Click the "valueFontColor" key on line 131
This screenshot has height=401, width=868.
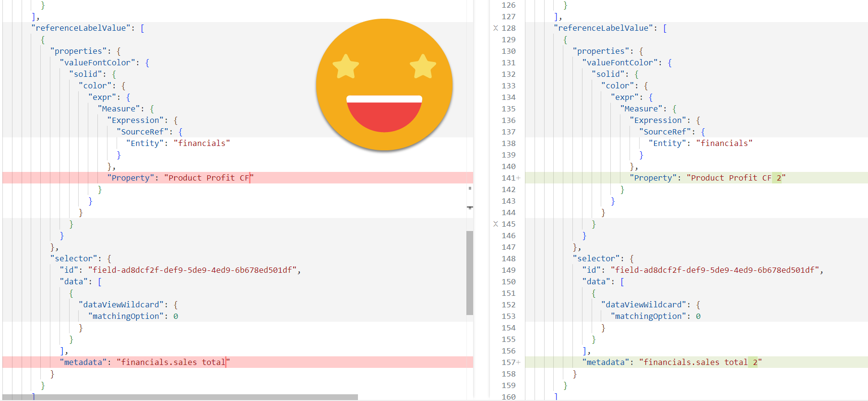pyautogui.click(x=619, y=63)
